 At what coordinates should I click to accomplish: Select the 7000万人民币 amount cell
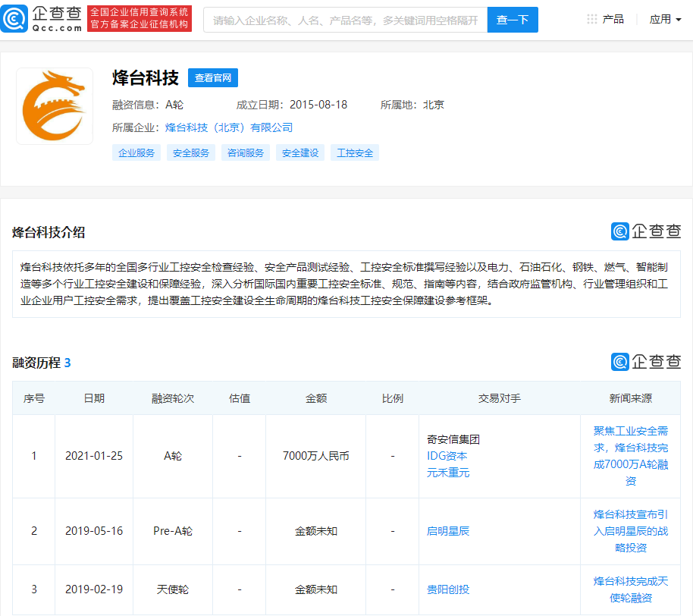pos(316,456)
